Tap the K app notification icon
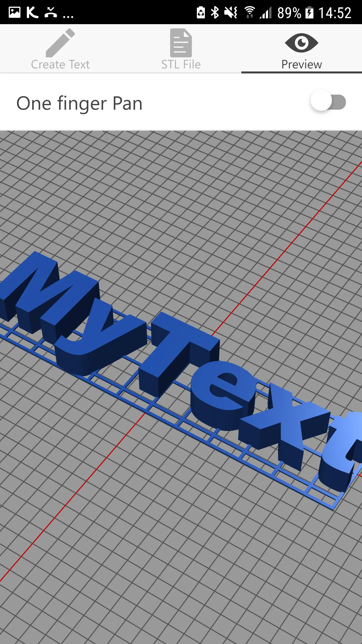 32,12
